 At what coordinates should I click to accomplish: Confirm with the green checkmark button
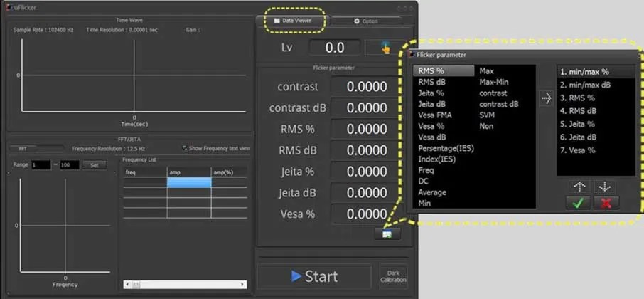click(x=581, y=203)
